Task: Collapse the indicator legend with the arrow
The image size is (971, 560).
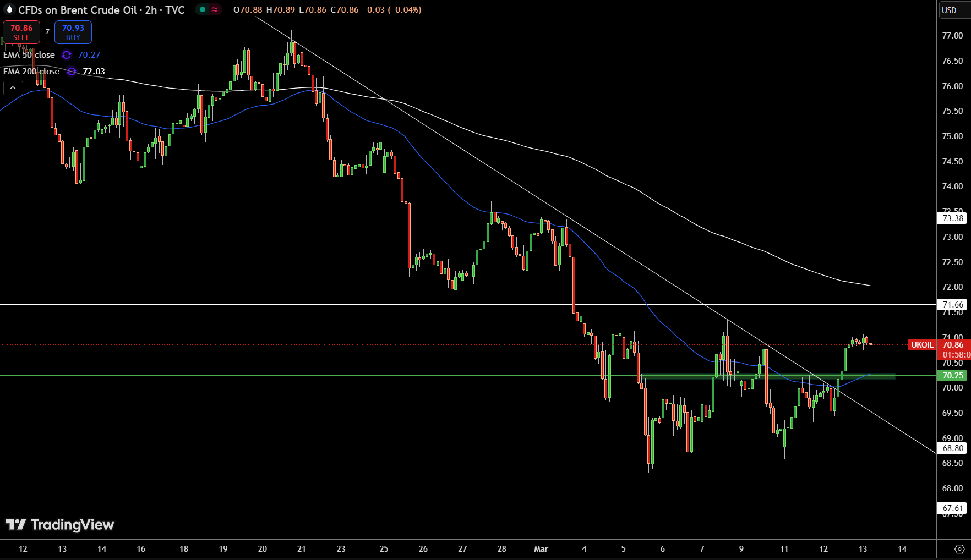Action: (x=13, y=88)
